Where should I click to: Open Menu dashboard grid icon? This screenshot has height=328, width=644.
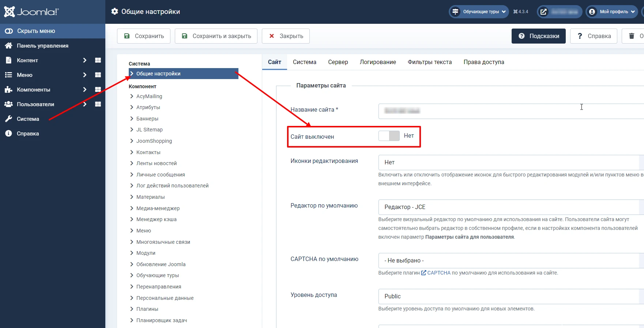pos(98,75)
